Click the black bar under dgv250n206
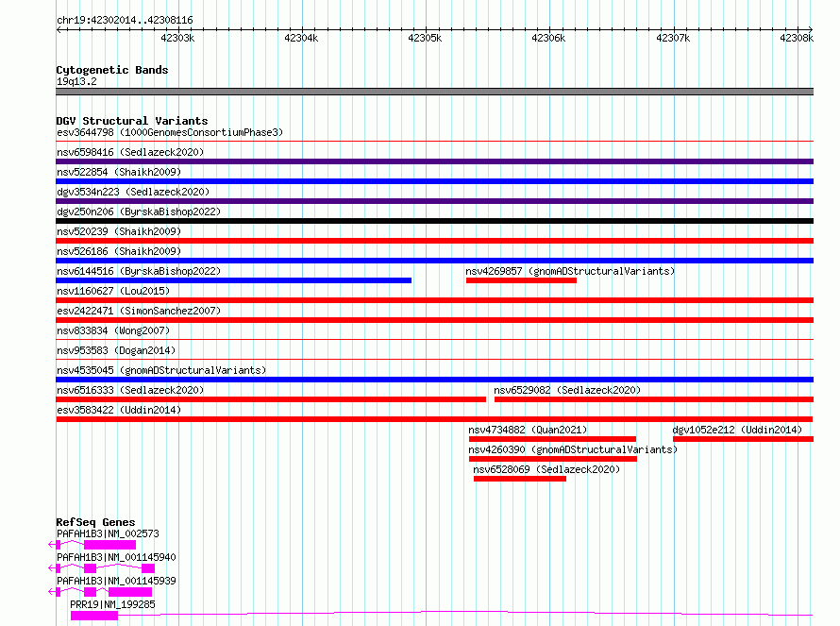This screenshot has height=626, width=840. 434,221
